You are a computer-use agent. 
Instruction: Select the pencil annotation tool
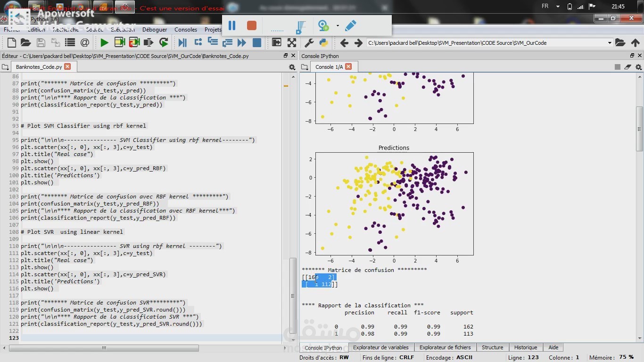pos(350,25)
